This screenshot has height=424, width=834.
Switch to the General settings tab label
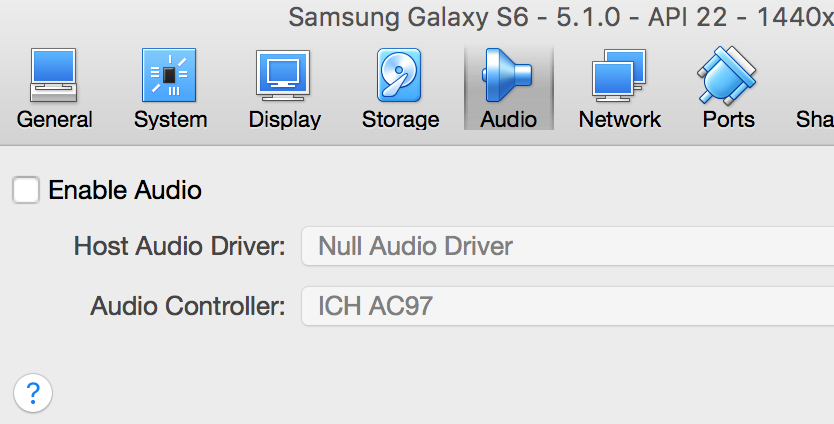(54, 120)
